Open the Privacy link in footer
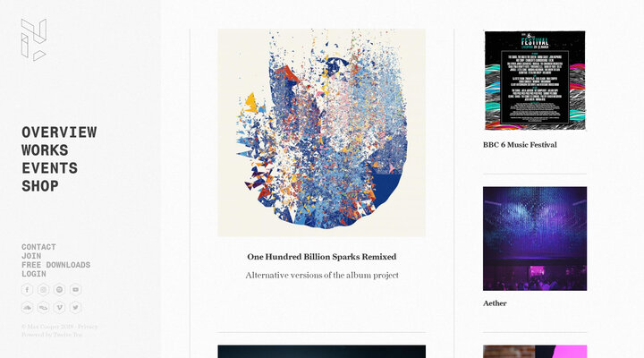The height and width of the screenshot is (358, 644). click(88, 327)
